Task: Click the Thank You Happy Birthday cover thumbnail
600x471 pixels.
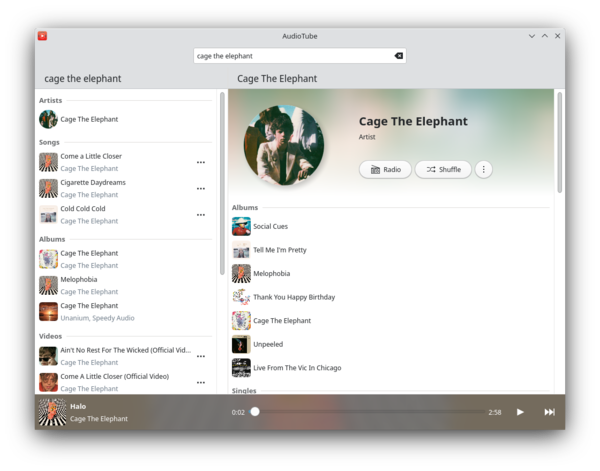Action: (241, 297)
